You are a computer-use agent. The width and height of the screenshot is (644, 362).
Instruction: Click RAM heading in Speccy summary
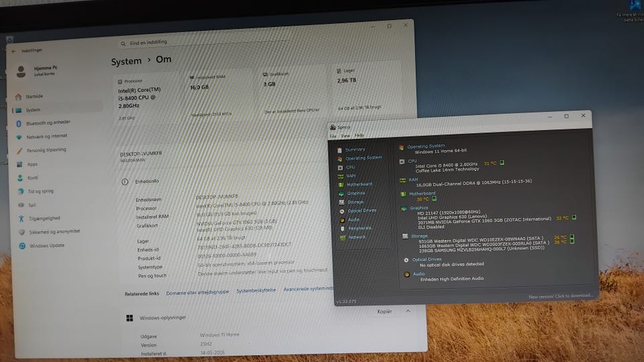point(413,180)
